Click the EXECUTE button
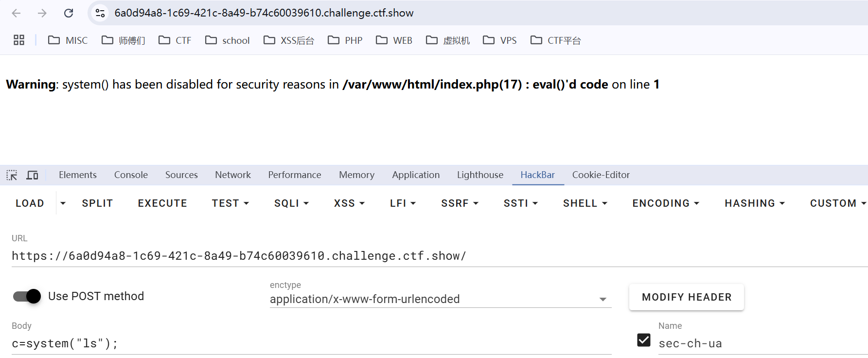This screenshot has height=358, width=868. (x=162, y=203)
